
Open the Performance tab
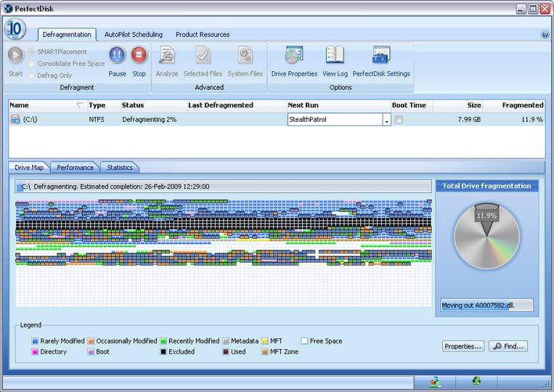coord(76,167)
